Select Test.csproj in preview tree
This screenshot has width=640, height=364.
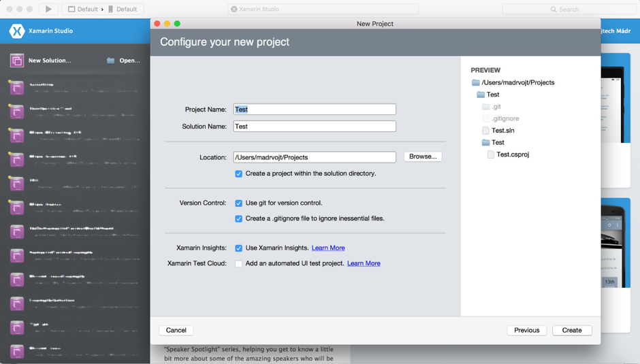(513, 154)
